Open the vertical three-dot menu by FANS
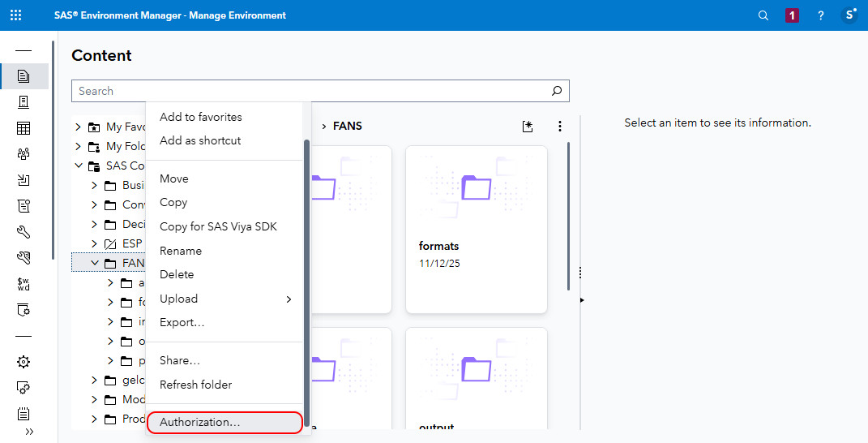The image size is (868, 443). [x=560, y=127]
